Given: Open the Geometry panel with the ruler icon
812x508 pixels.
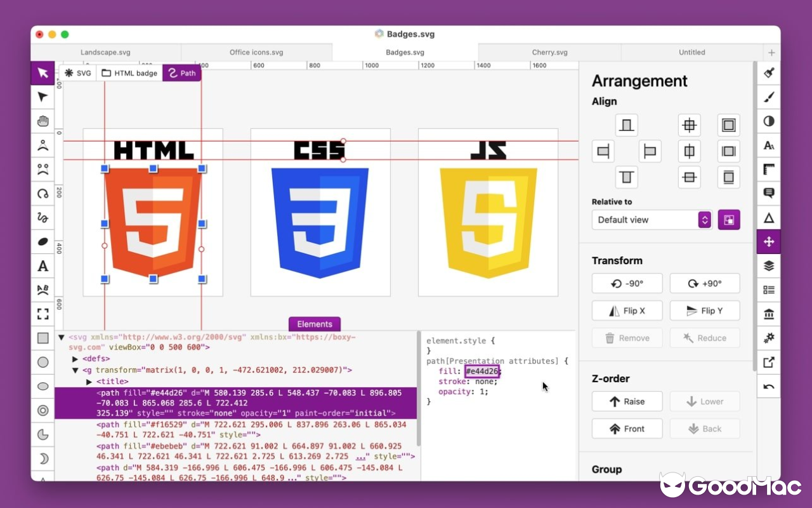Looking at the screenshot, I should click(x=768, y=170).
